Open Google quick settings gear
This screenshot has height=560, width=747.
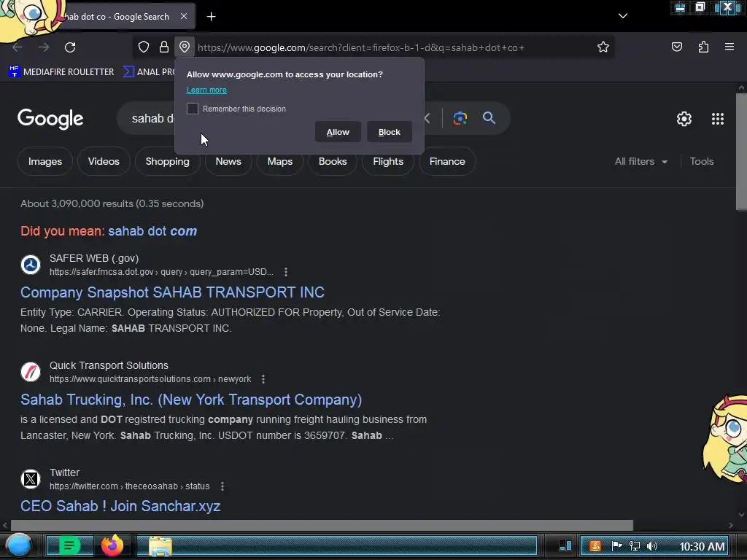(x=684, y=119)
